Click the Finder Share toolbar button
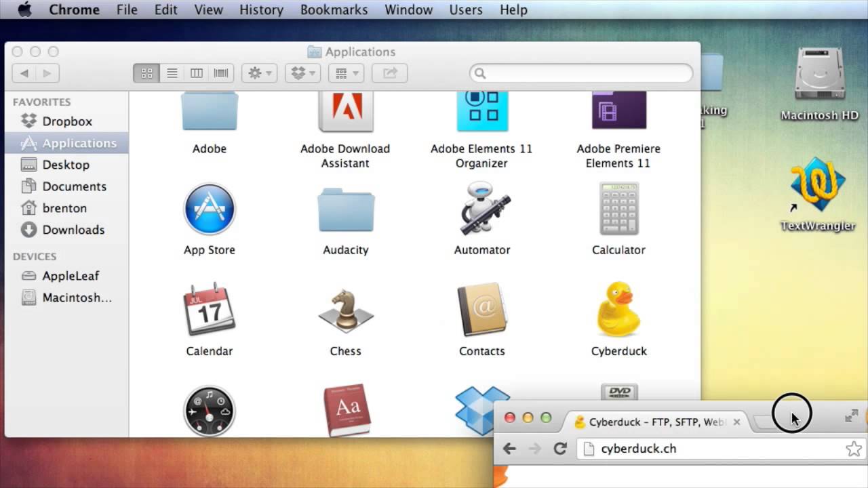This screenshot has height=488, width=868. click(x=390, y=73)
